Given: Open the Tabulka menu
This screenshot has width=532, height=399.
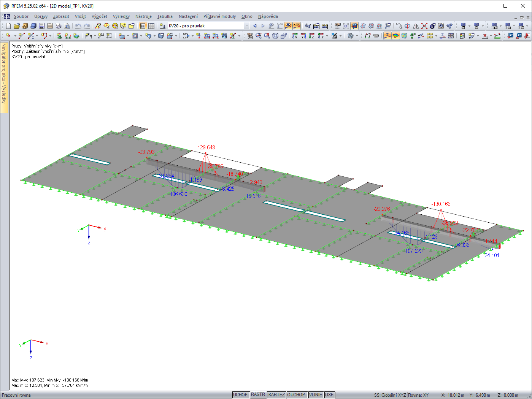Looking at the screenshot, I should [x=165, y=16].
